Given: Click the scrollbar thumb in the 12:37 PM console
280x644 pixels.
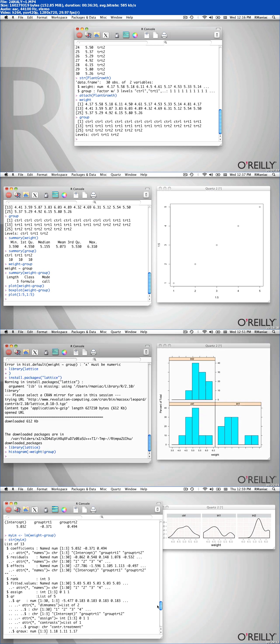Looking at the screenshot, I should [x=150, y=283].
